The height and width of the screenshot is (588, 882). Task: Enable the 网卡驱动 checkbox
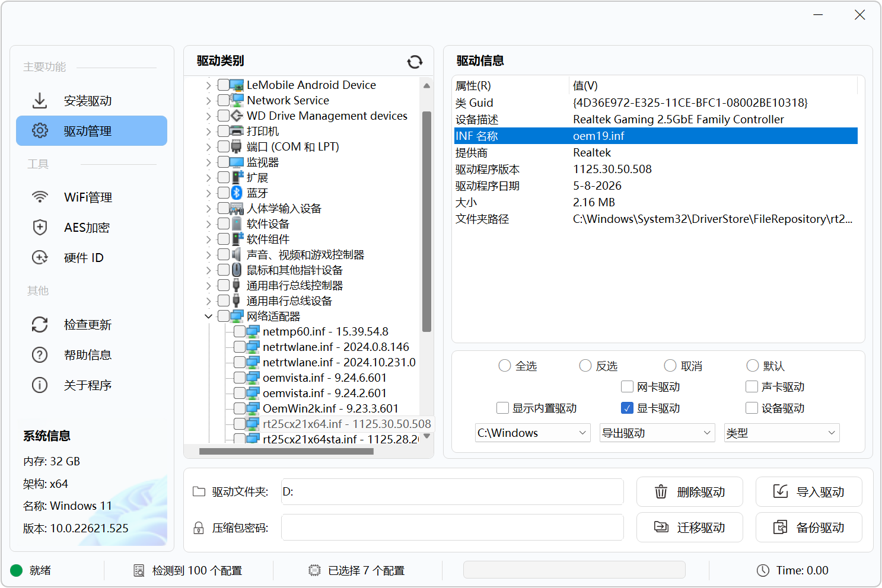(x=627, y=386)
